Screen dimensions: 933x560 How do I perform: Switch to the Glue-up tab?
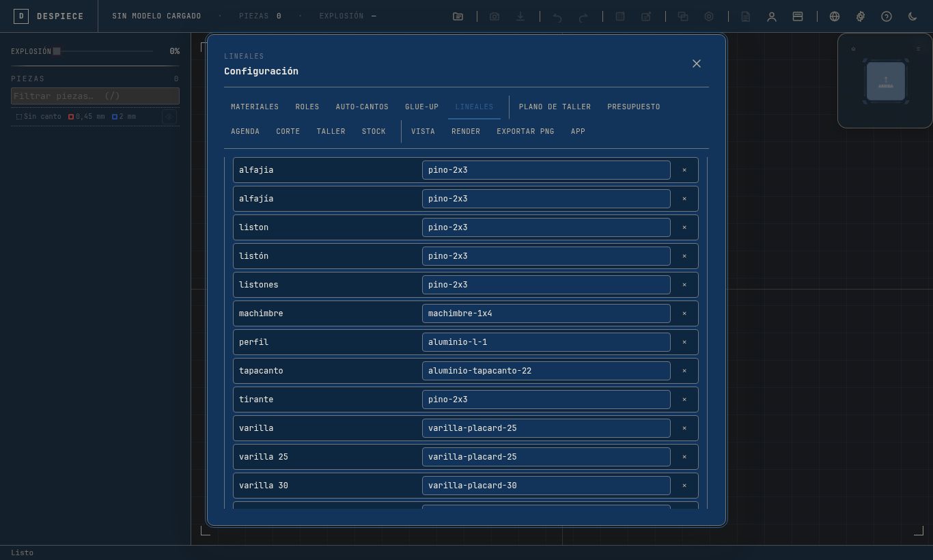pos(422,107)
